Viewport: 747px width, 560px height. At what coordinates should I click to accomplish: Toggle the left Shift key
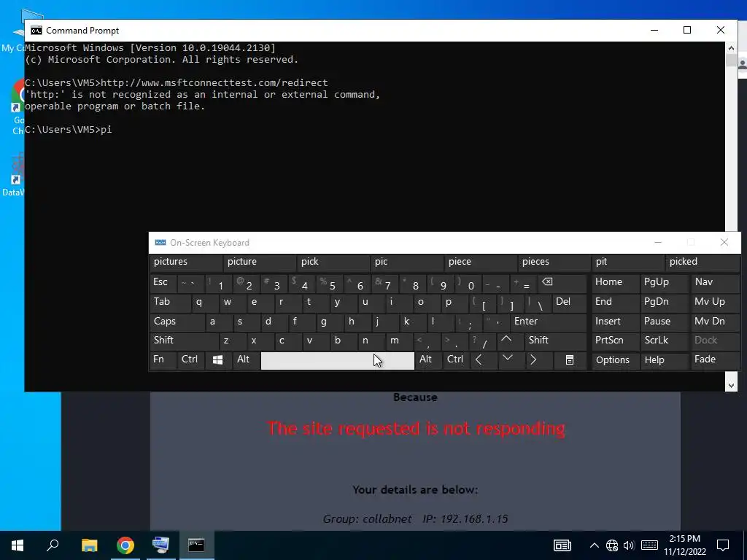tap(183, 341)
